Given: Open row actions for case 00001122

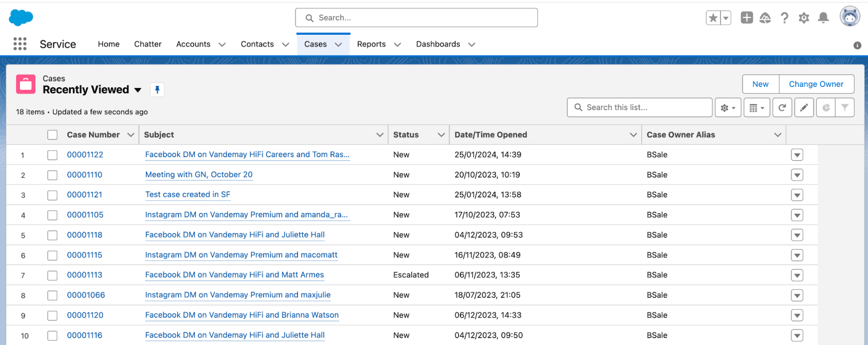Looking at the screenshot, I should (x=797, y=155).
